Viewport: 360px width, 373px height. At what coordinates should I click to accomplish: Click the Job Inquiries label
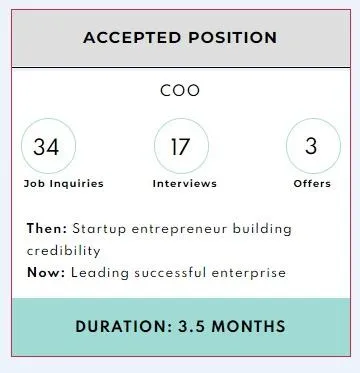[64, 184]
